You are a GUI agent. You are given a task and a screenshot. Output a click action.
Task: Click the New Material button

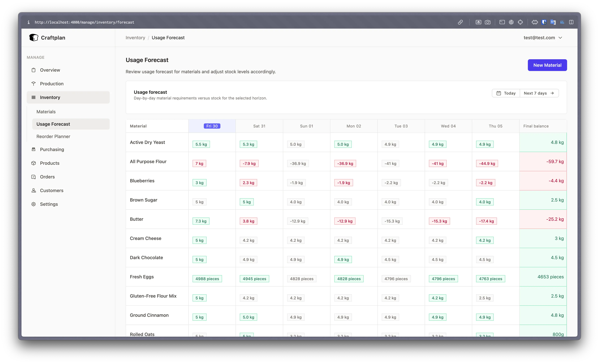tap(547, 65)
